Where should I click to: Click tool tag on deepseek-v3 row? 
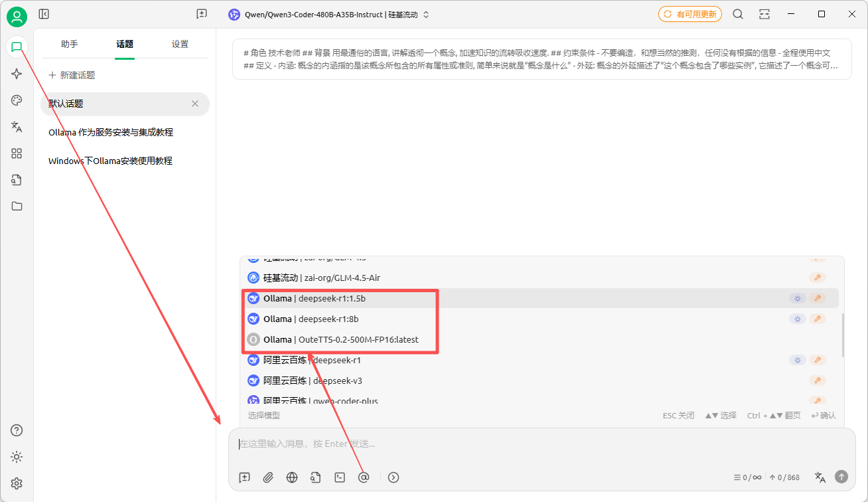[818, 380]
